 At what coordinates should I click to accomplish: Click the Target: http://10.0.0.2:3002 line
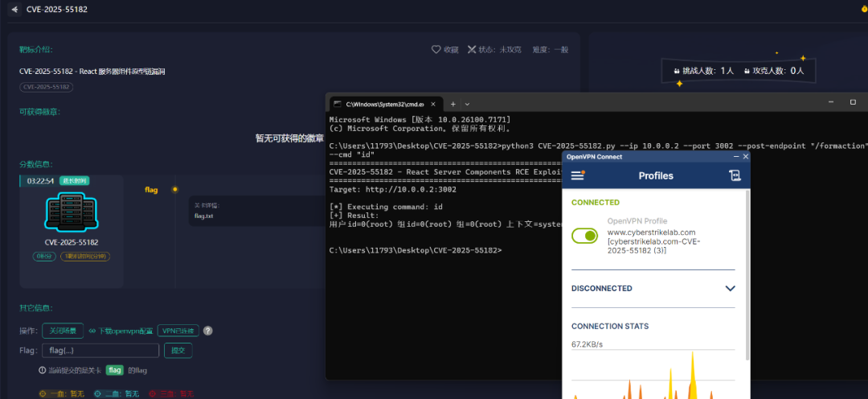coord(392,190)
